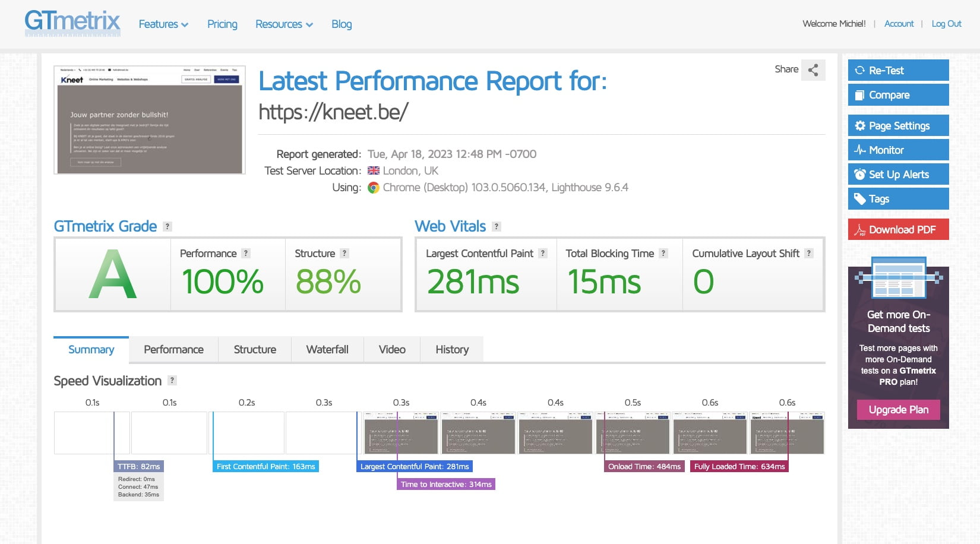Click First Contentful Paint: 163ms marker
This screenshot has width=980, height=544.
(266, 467)
